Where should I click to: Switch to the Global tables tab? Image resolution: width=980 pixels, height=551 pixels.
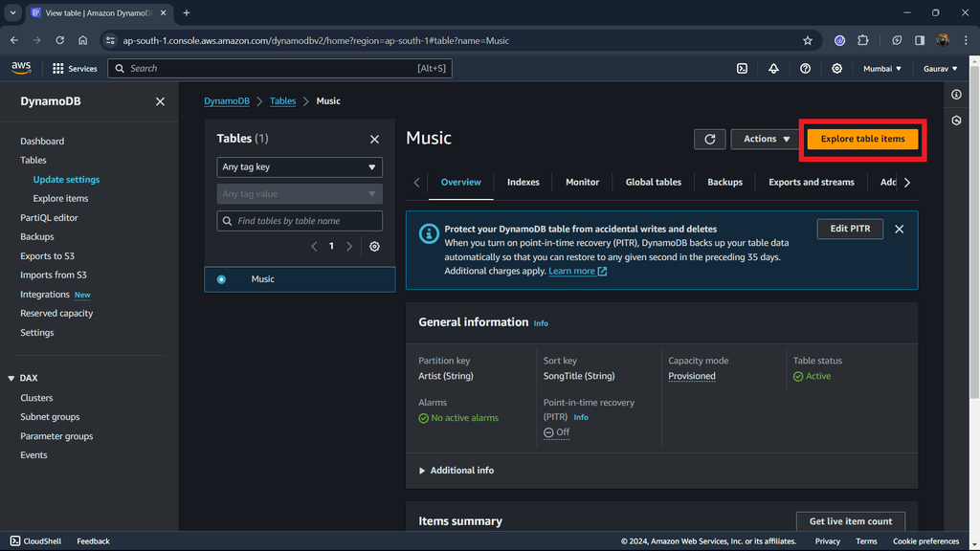tap(653, 183)
